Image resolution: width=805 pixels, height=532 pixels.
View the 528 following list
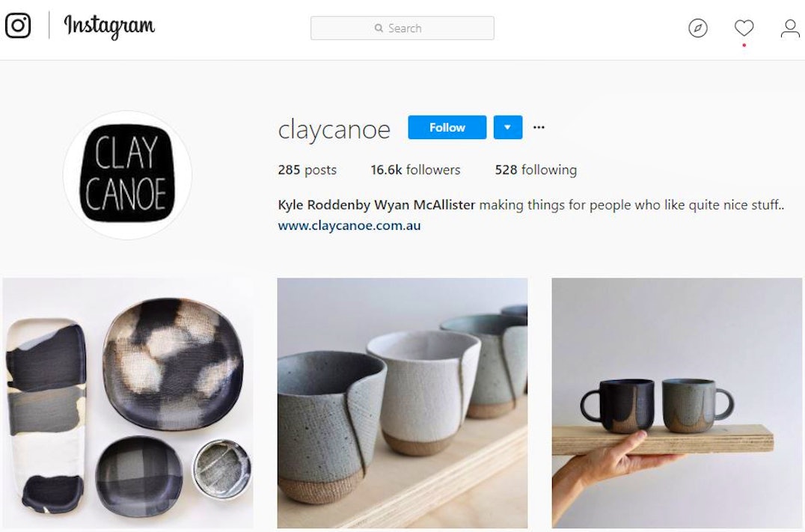point(536,170)
